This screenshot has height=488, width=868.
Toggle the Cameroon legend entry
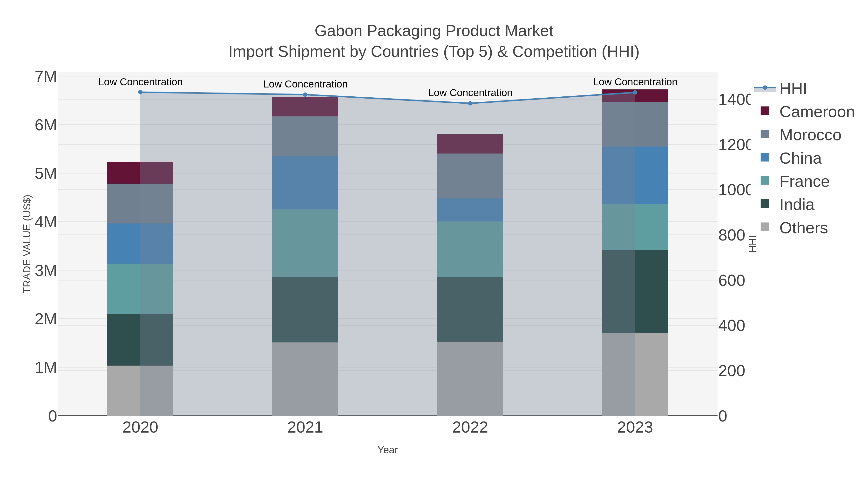(807, 112)
